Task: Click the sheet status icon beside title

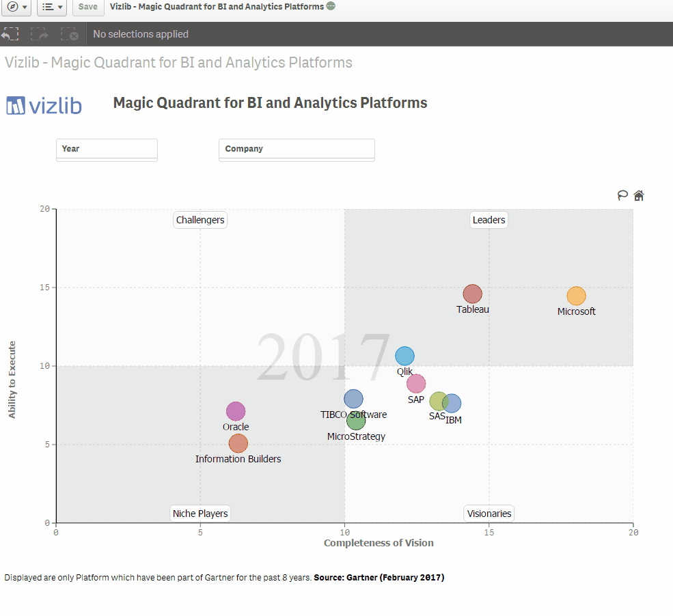Action: [x=331, y=6]
